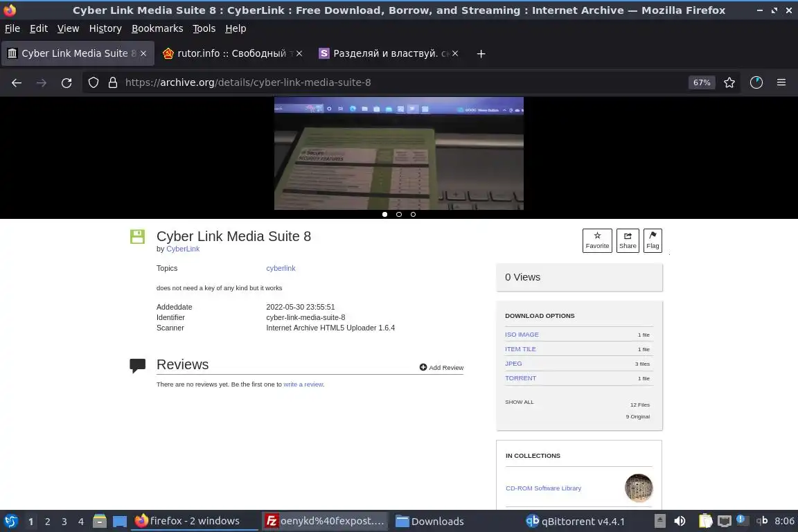Screen dimensions: 798x532
Task: Click Add Review plus button
Action: (441, 368)
